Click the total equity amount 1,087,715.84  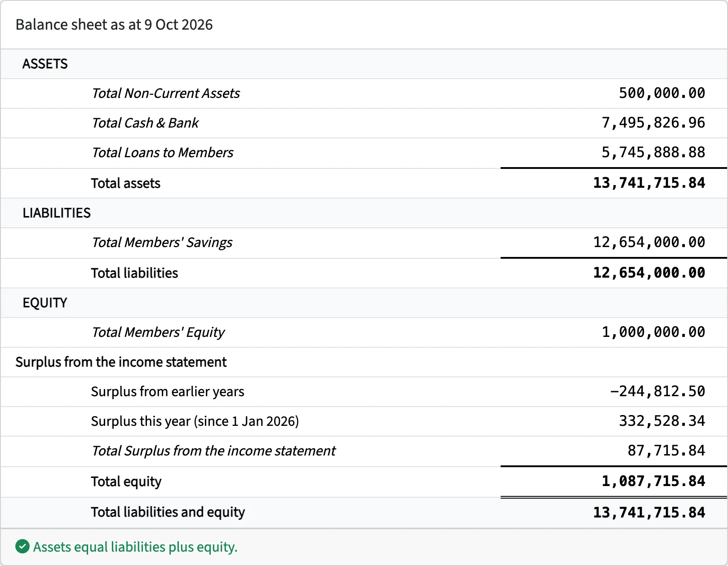coord(653,482)
